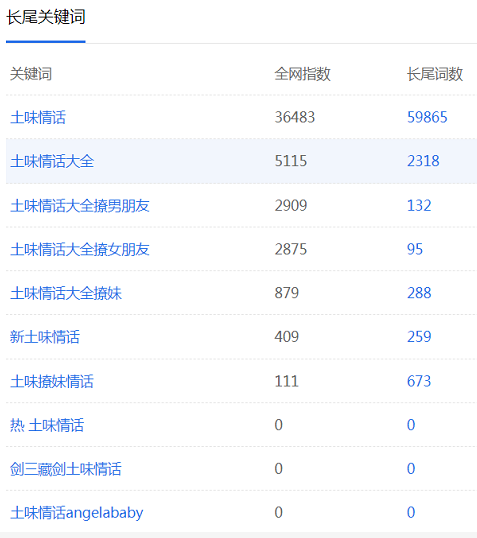Click long-tail count 259
Screen dimensions: 477x538
419,337
